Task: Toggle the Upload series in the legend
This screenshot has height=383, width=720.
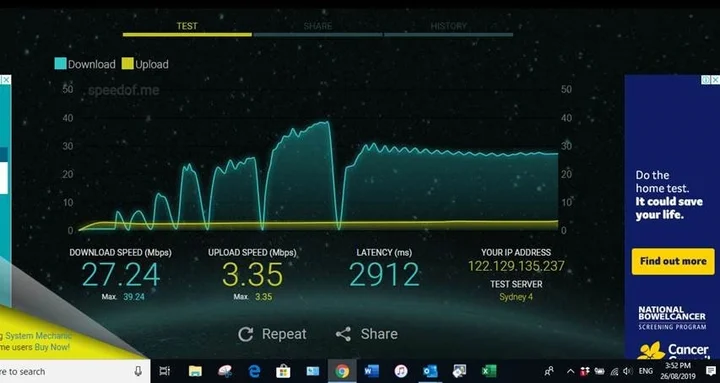Action: [145, 64]
